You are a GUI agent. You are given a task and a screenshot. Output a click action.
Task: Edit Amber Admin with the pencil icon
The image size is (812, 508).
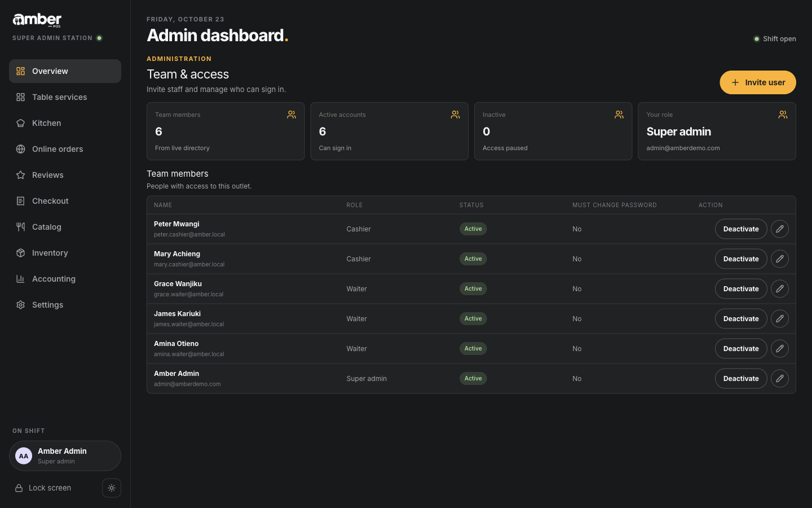click(780, 379)
